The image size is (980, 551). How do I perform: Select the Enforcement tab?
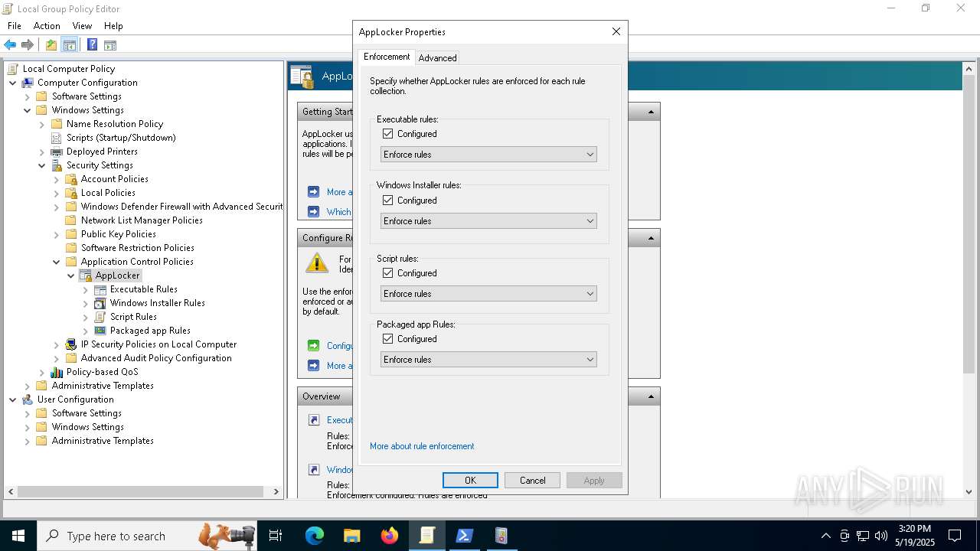click(x=387, y=57)
